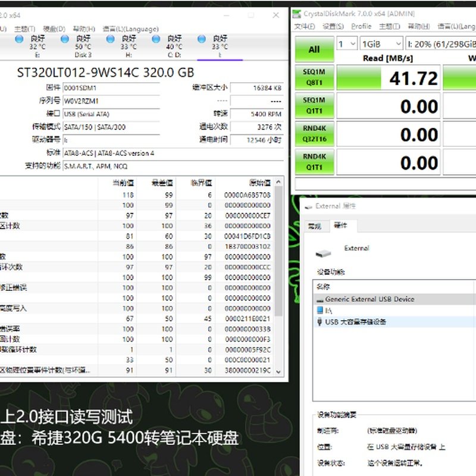Click the worst value header in SMART table

(x=162, y=183)
